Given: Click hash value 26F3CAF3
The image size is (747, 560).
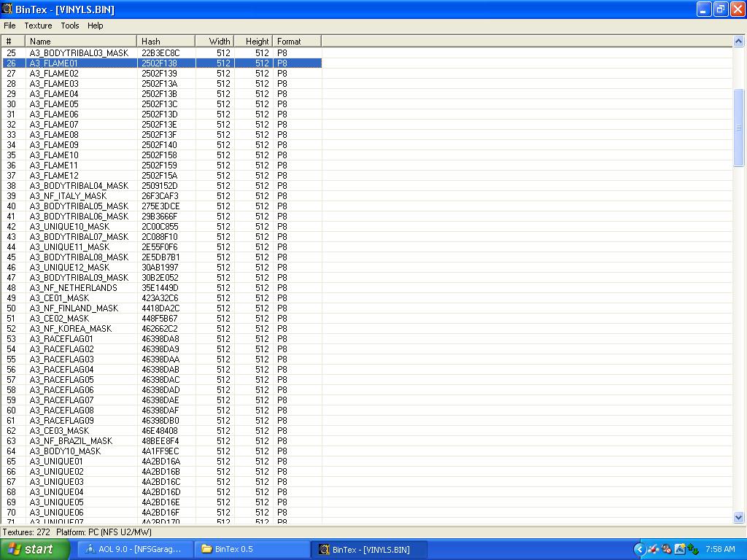Looking at the screenshot, I should pyautogui.click(x=160, y=195).
